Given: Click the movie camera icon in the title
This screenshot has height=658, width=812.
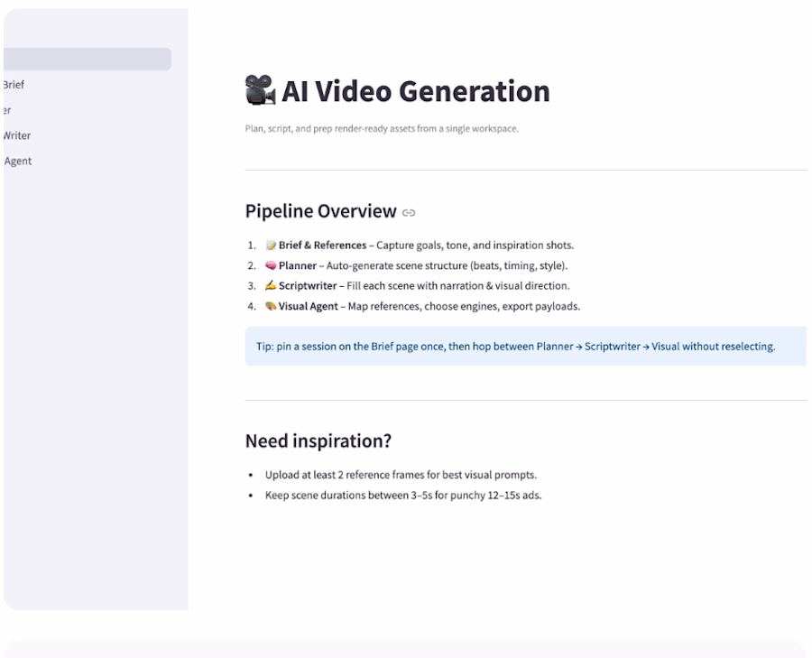Looking at the screenshot, I should (x=260, y=91).
